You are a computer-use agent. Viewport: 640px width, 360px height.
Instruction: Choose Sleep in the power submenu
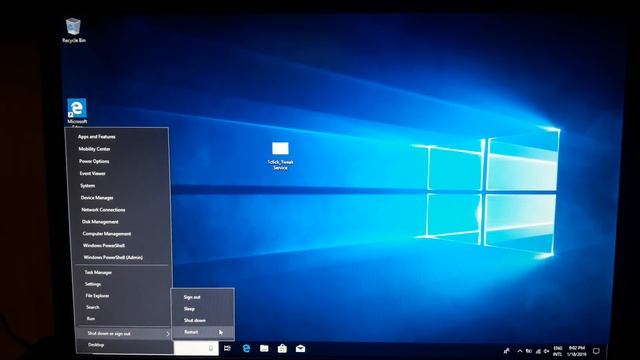(x=189, y=309)
